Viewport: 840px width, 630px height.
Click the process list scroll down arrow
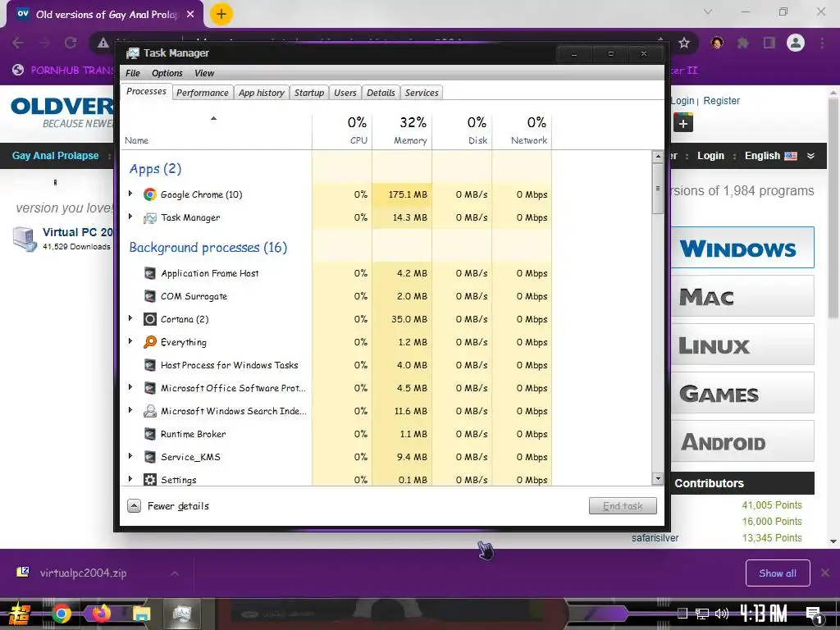[x=658, y=478]
